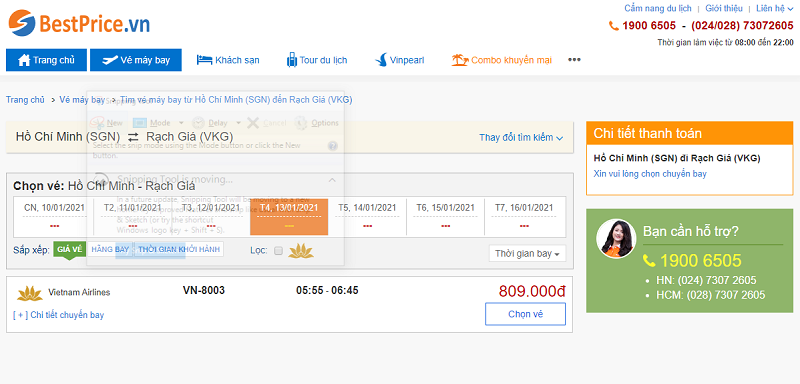Viewport: 800px width, 384px height.
Task: Click Chọn vé button
Action: [525, 314]
